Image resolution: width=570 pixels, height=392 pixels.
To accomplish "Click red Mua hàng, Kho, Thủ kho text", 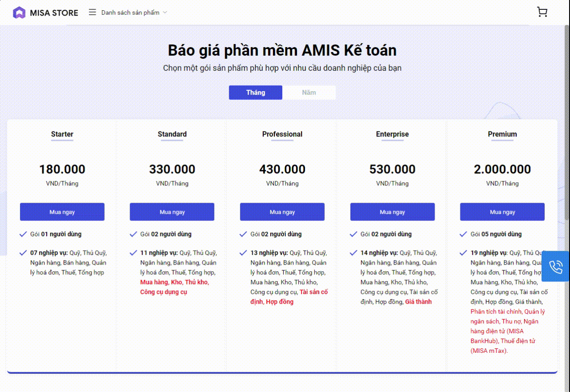I will pyautogui.click(x=175, y=282).
